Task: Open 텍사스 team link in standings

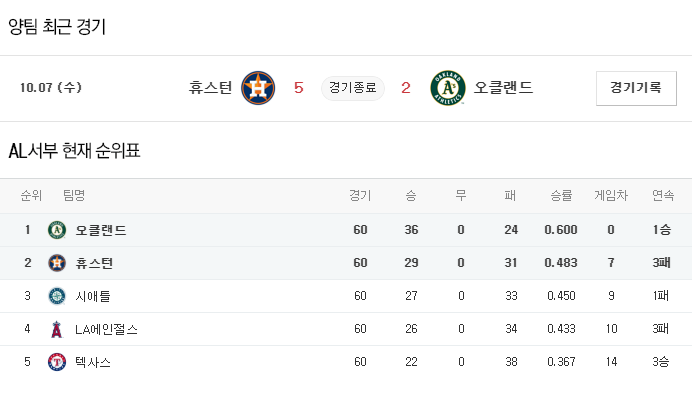Action: tap(93, 362)
